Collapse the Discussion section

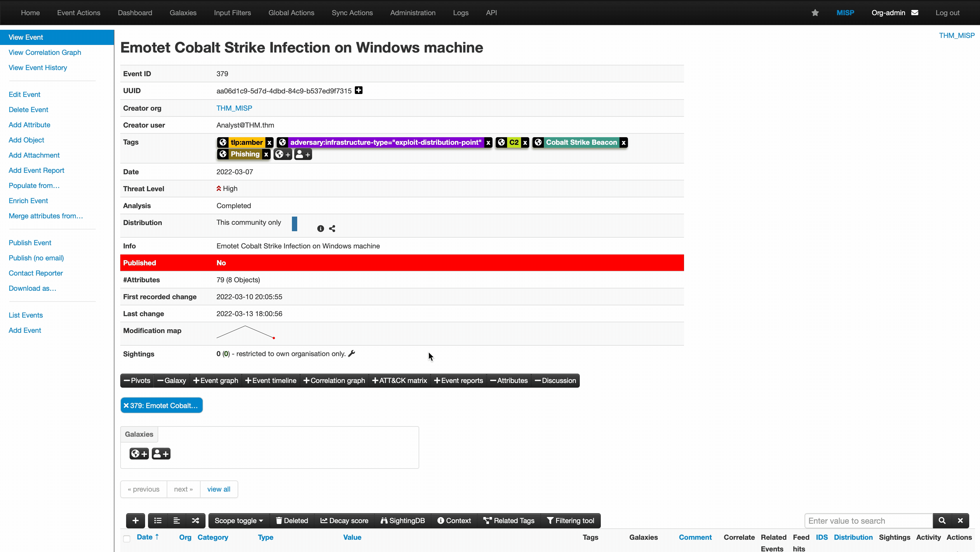pyautogui.click(x=556, y=380)
